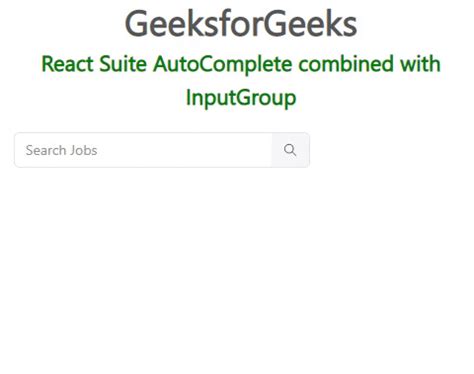Click the magnifying glass search icon

coord(290,150)
